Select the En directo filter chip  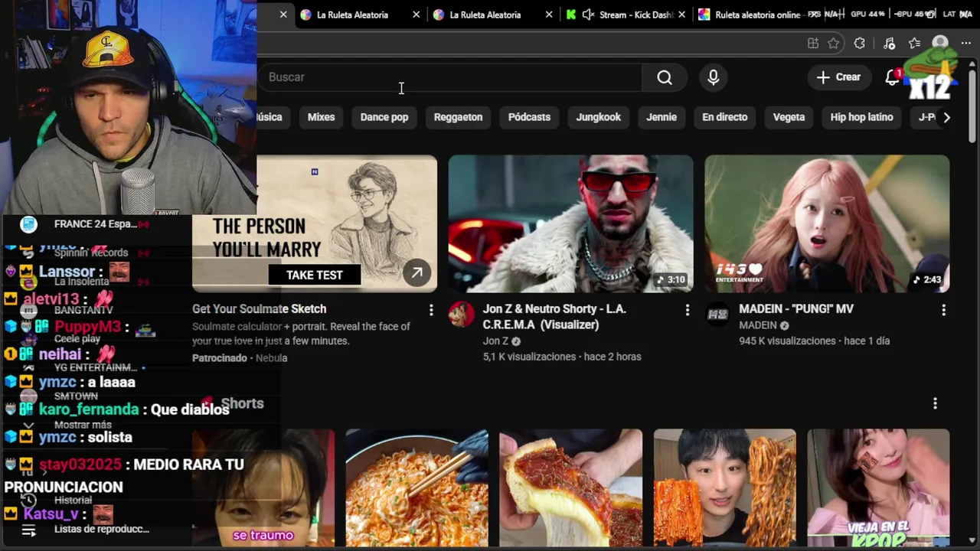724,117
